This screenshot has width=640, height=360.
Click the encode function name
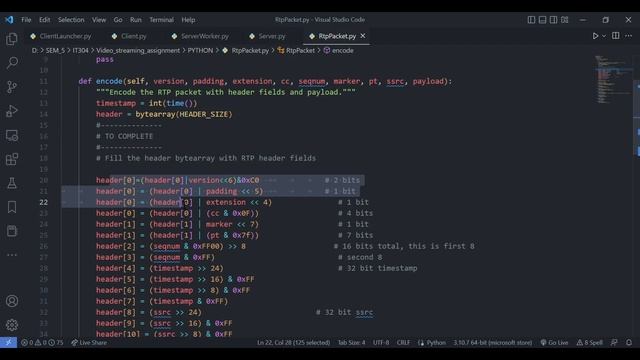click(109, 81)
